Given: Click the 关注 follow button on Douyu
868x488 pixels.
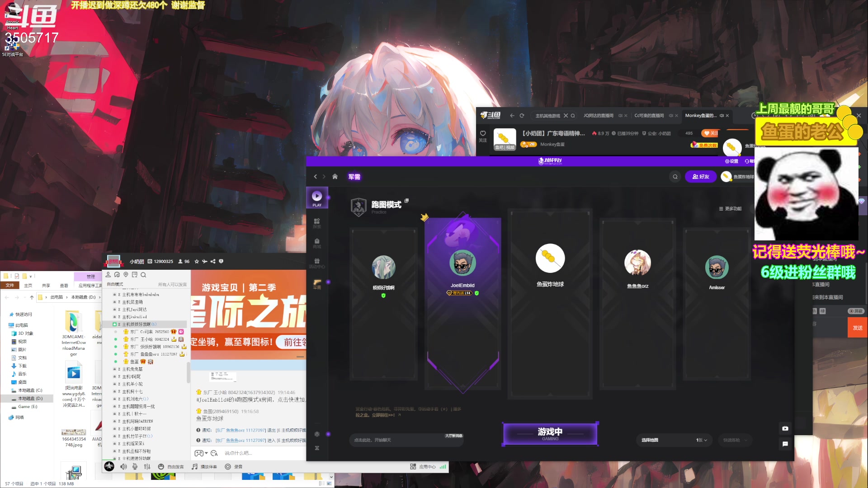Looking at the screenshot, I should point(710,133).
